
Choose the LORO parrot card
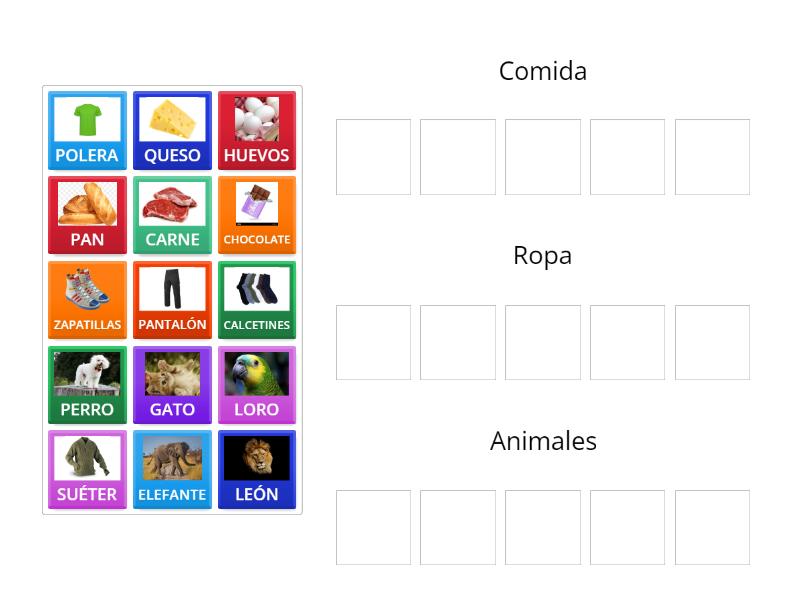(x=257, y=384)
